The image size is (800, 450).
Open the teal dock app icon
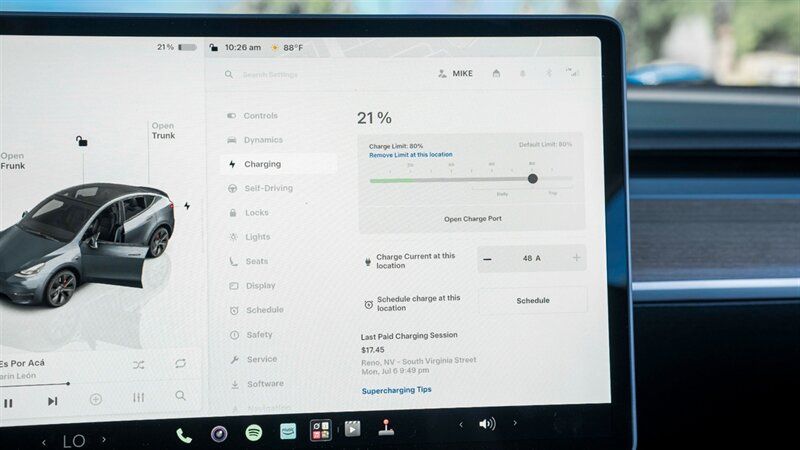288,432
